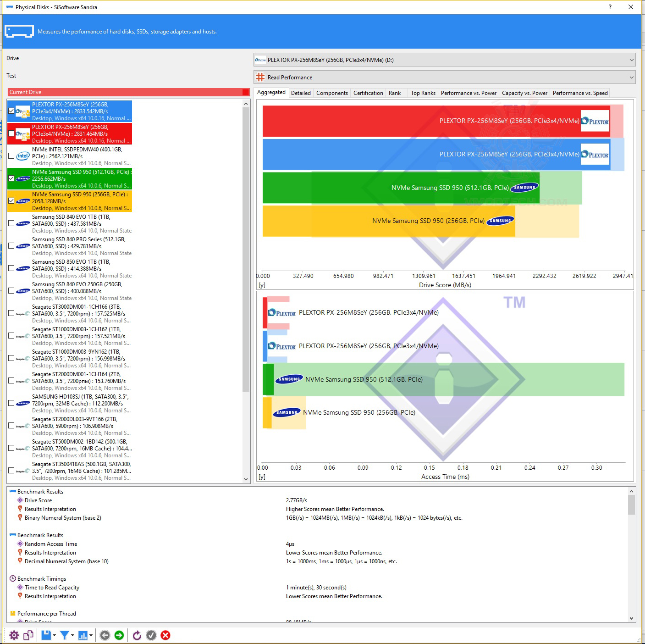The width and height of the screenshot is (645, 644).
Task: Open the filter icon dropdown arrow
Action: coord(72,636)
